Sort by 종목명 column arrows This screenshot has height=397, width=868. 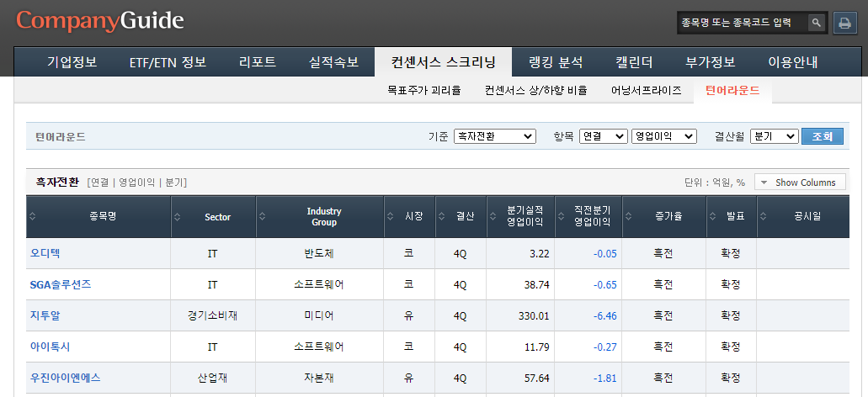click(33, 217)
